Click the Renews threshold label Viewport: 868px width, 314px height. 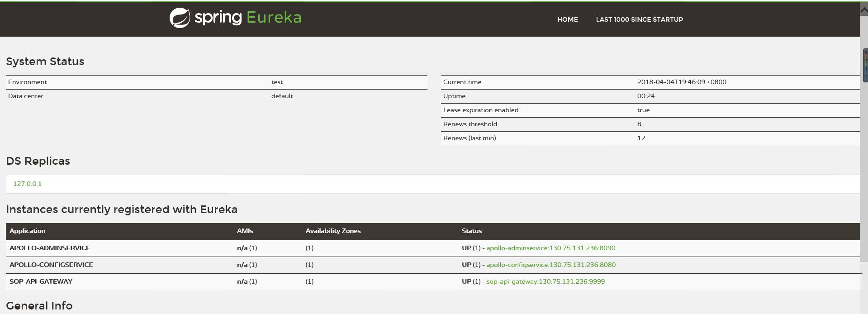pyautogui.click(x=470, y=124)
